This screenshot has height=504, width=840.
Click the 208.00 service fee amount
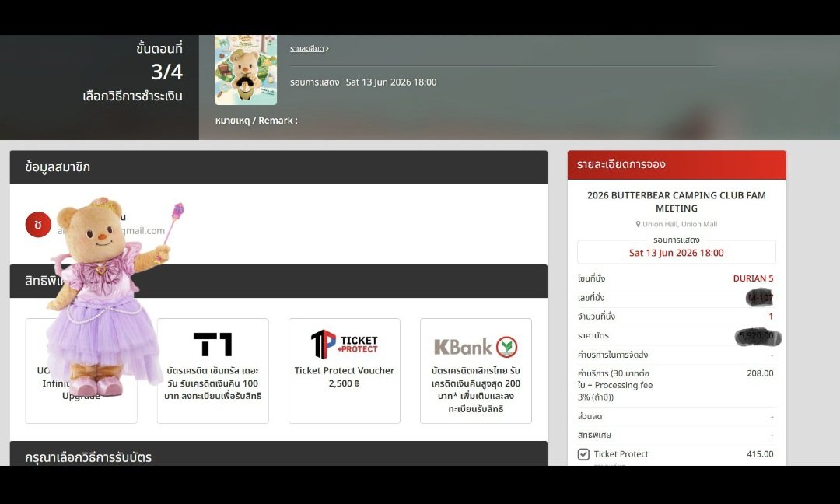(x=760, y=373)
